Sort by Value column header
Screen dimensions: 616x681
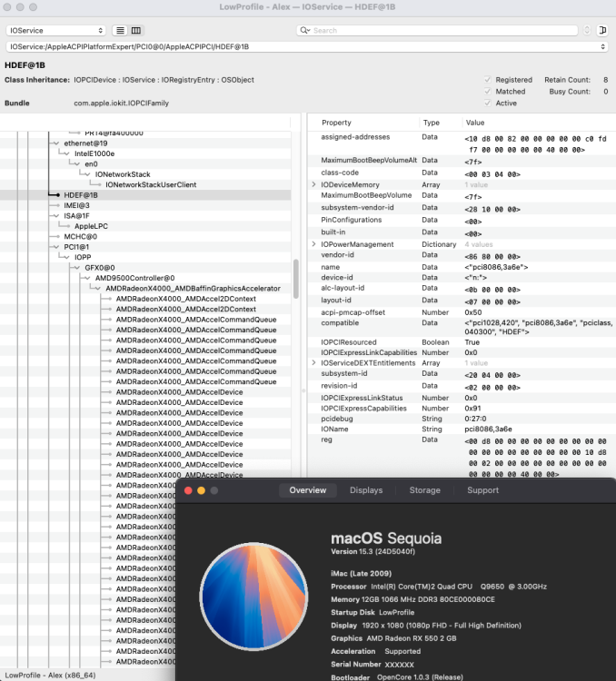pyautogui.click(x=474, y=123)
